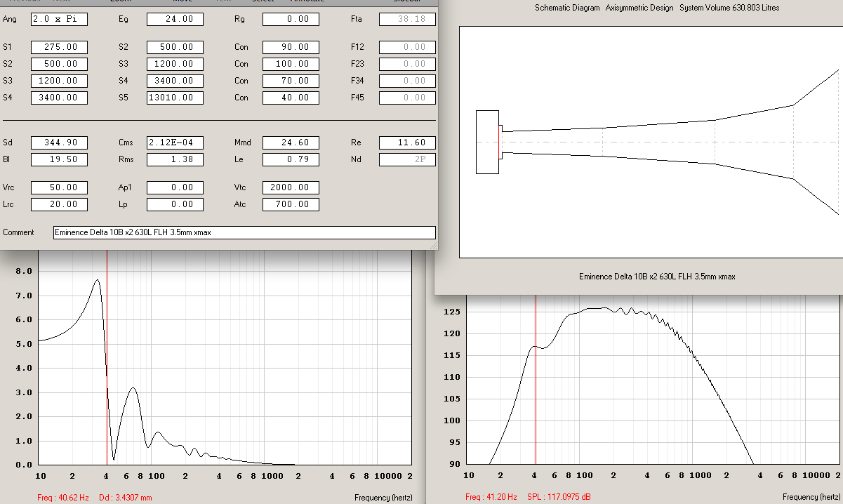Click the Nd label
Screen dimensions: 843x504
(355, 159)
